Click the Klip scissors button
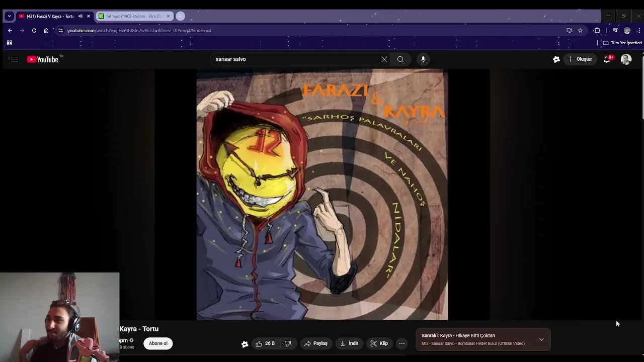This screenshot has width=644, height=362. click(x=379, y=343)
